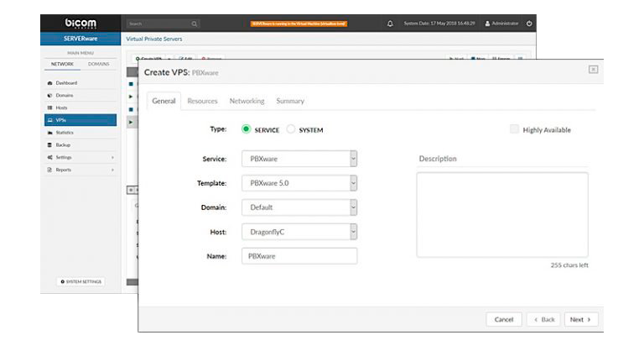644x351 pixels.
Task: Click the Hosts icon in the sidebar
Action: [x=49, y=107]
